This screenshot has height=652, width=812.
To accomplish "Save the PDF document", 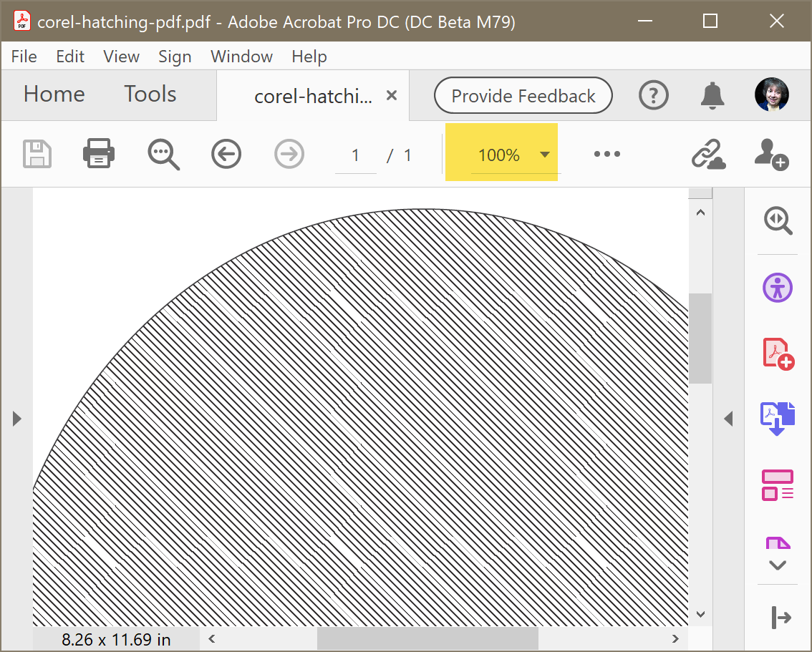I will (37, 153).
